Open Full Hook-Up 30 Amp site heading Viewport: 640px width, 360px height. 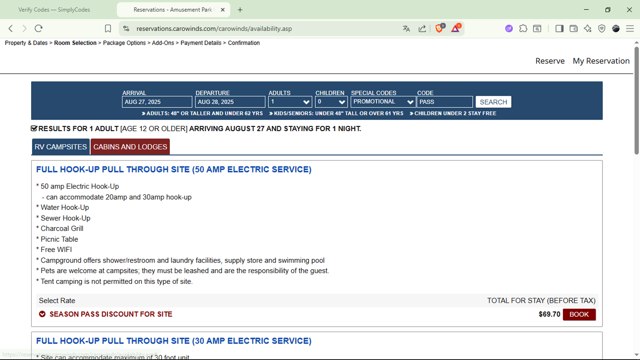click(x=173, y=341)
